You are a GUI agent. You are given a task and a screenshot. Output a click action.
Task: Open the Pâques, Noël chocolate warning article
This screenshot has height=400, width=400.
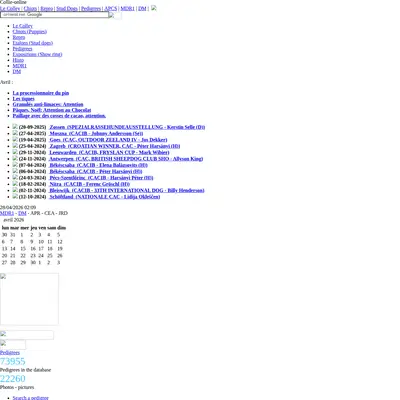[52, 110]
